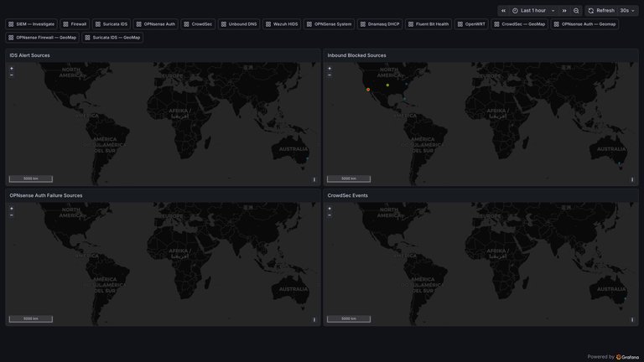
Task: Open the OPNsense Firewall — GeoMap link
Action: 42,38
